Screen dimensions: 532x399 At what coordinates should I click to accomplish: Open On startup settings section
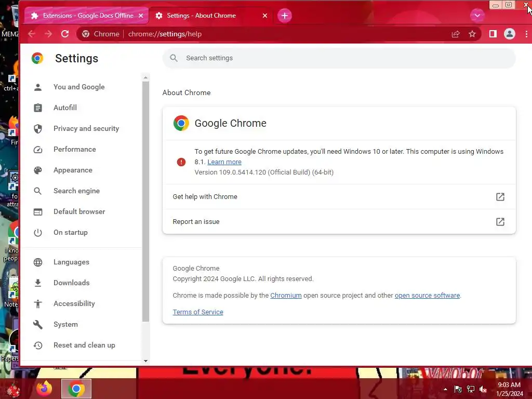tap(71, 232)
